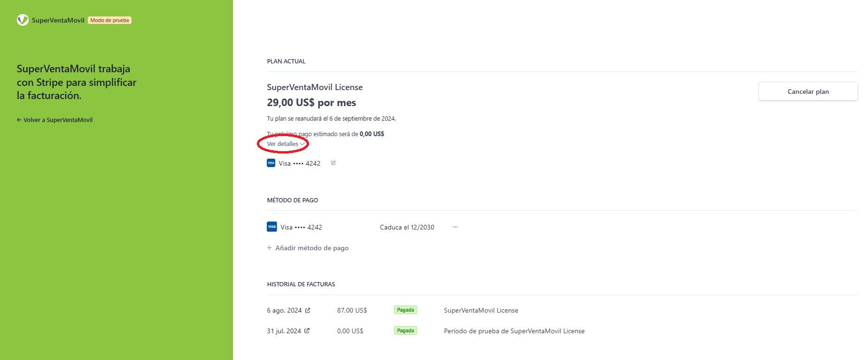
Task: Click the 'MÉTODO DE PAGO' heading
Action: click(x=293, y=200)
